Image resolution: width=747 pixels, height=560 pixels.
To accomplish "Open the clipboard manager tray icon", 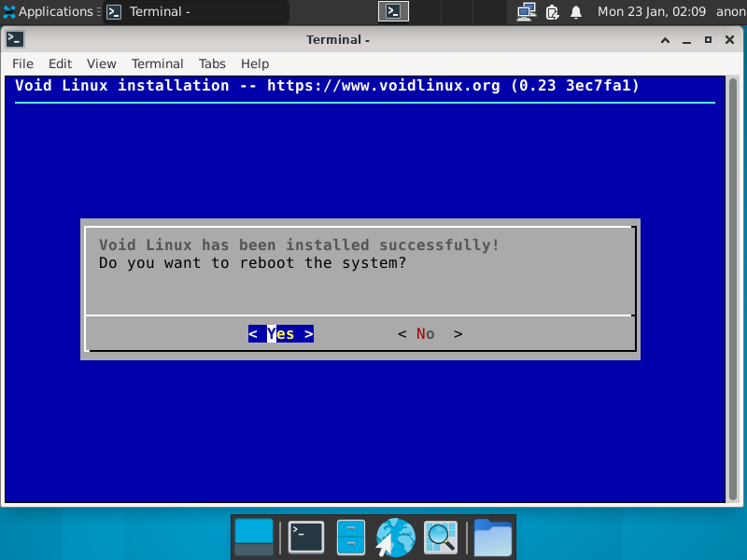I will pos(552,11).
